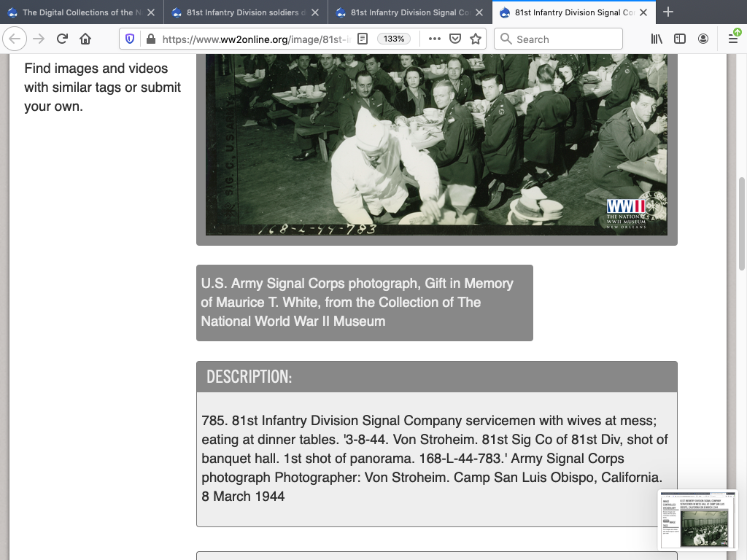The image size is (747, 560).
Task: Switch to The Digital Collections tab
Action: click(x=77, y=12)
